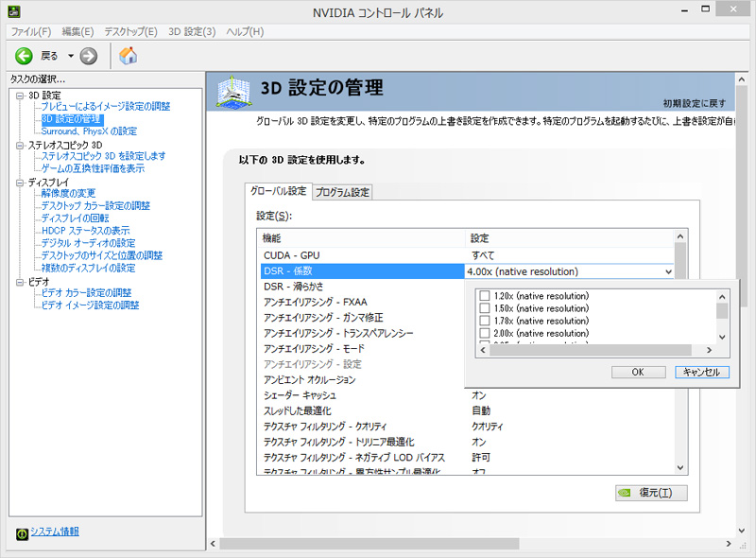Collapse the ビデオ tree node
Image resolution: width=756 pixels, height=558 pixels.
pyautogui.click(x=20, y=282)
